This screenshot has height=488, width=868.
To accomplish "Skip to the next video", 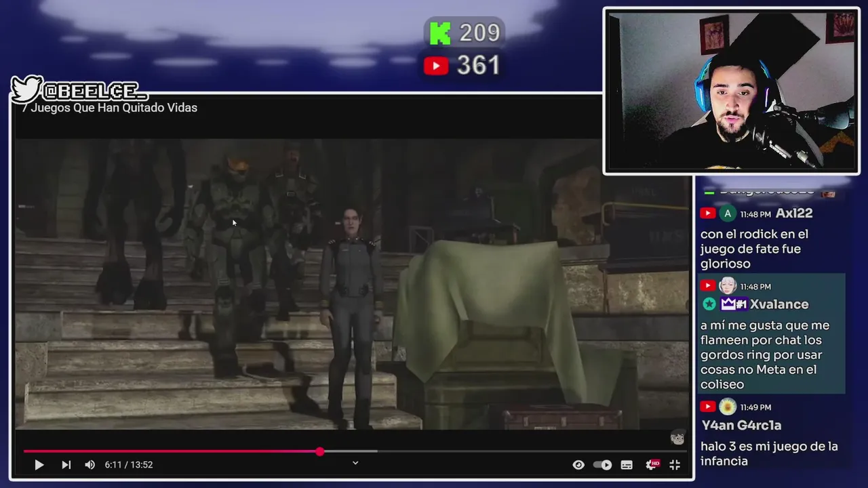I will click(66, 465).
